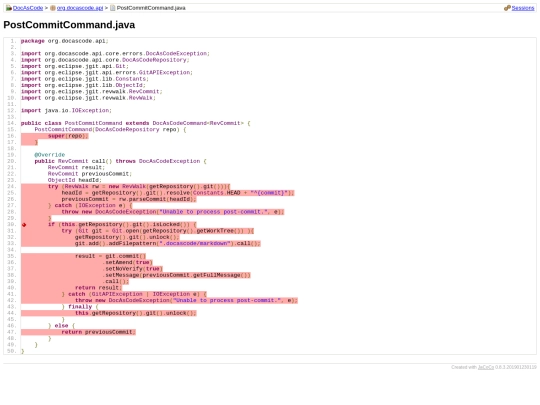Screen dimensions: 540x405
Task: Click the RevCommit import on line 9
Action: 92,92
